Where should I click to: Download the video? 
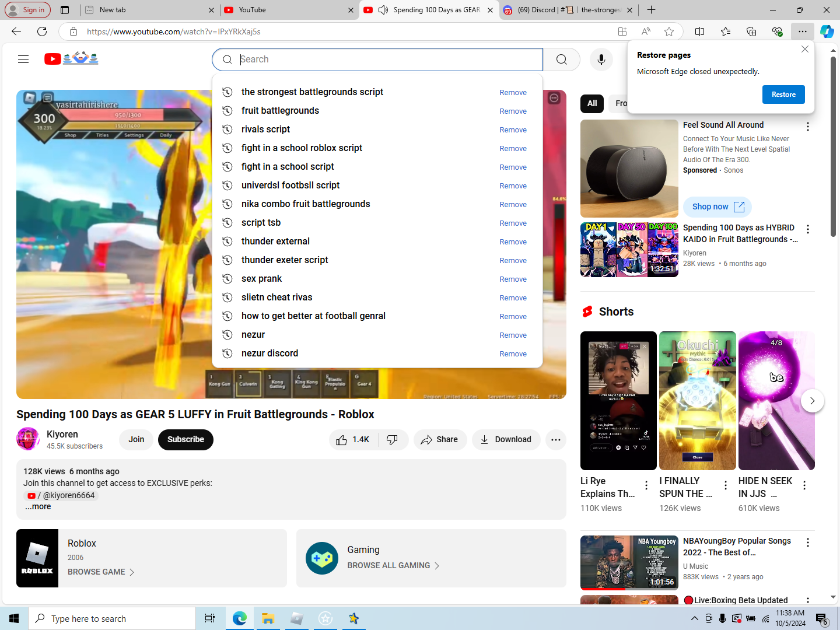coord(506,440)
